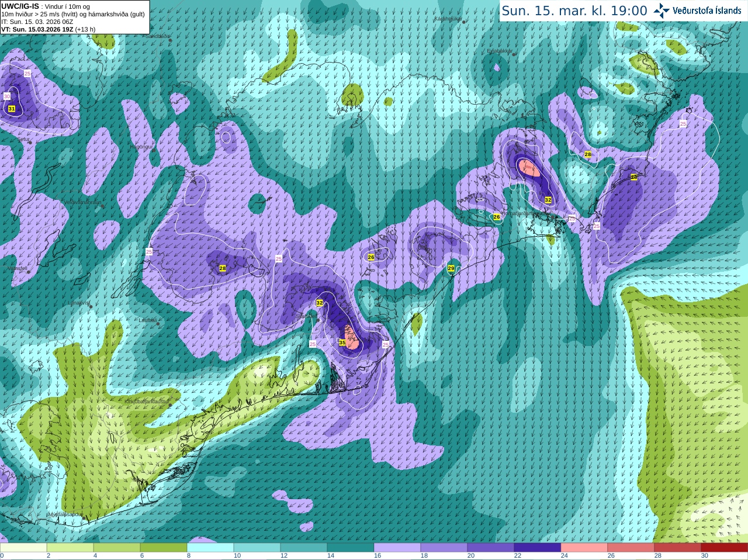The width and height of the screenshot is (748, 560).
Task: Select the date header Sun. 15. mar. kl. 19:00
Action: 574,11
